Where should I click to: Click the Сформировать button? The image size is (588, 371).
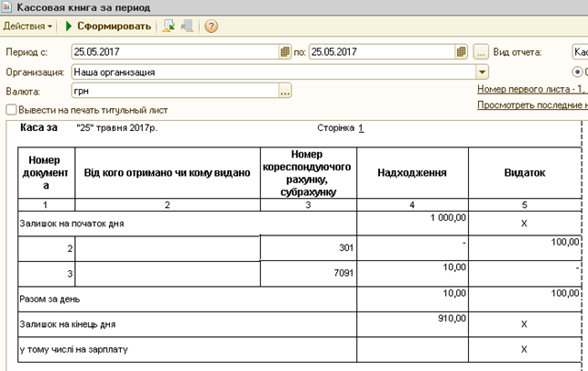pos(108,27)
